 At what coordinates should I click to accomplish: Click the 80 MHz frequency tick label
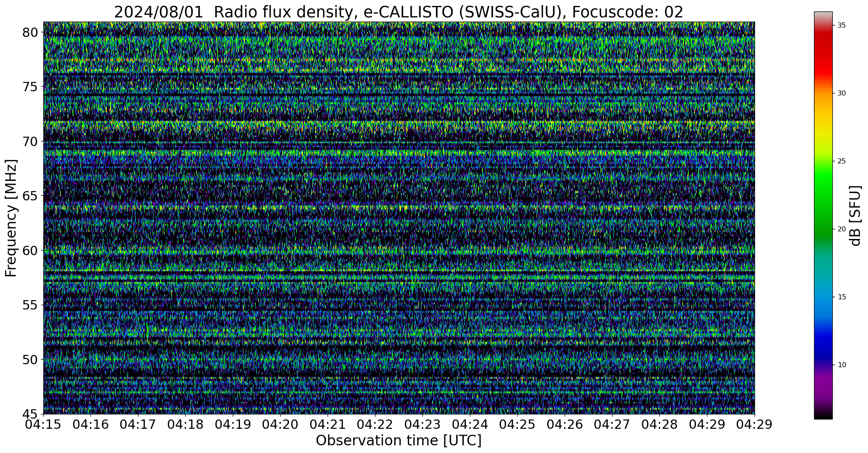pos(30,32)
